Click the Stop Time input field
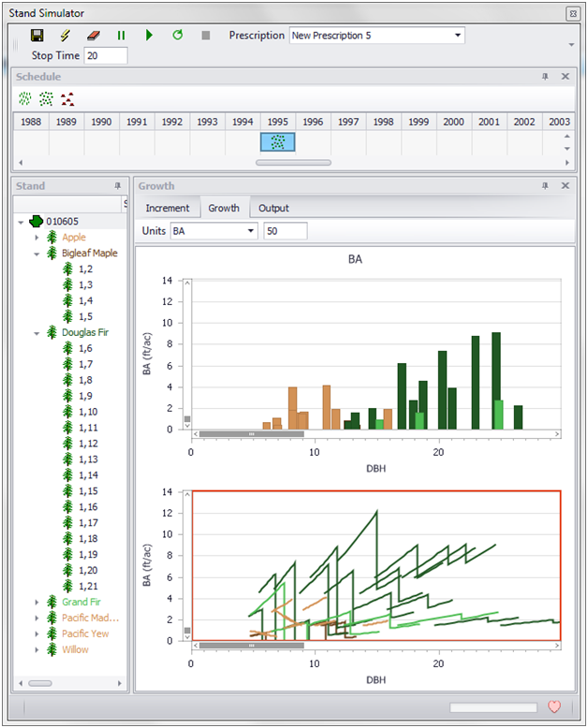588x728 pixels. click(106, 56)
